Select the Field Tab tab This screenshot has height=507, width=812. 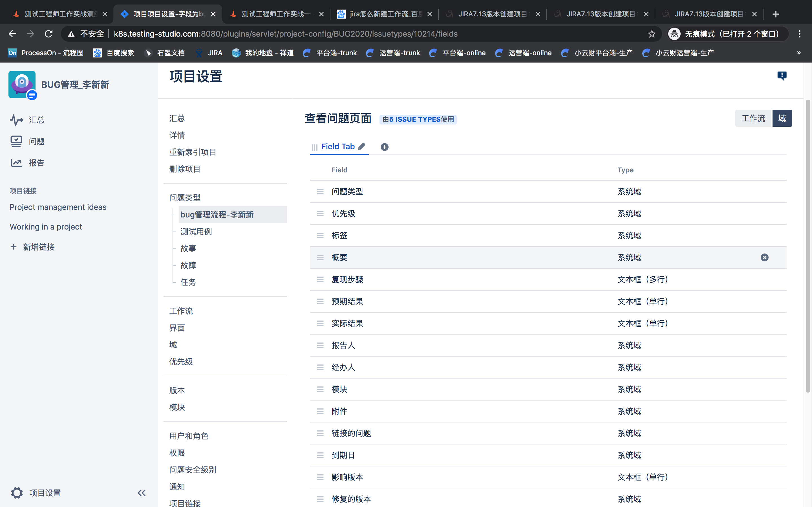coord(338,146)
